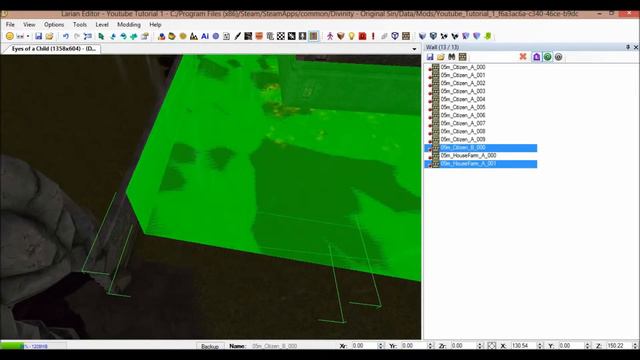Select wall 05m_Citizen_A_001 in the list

point(463,75)
